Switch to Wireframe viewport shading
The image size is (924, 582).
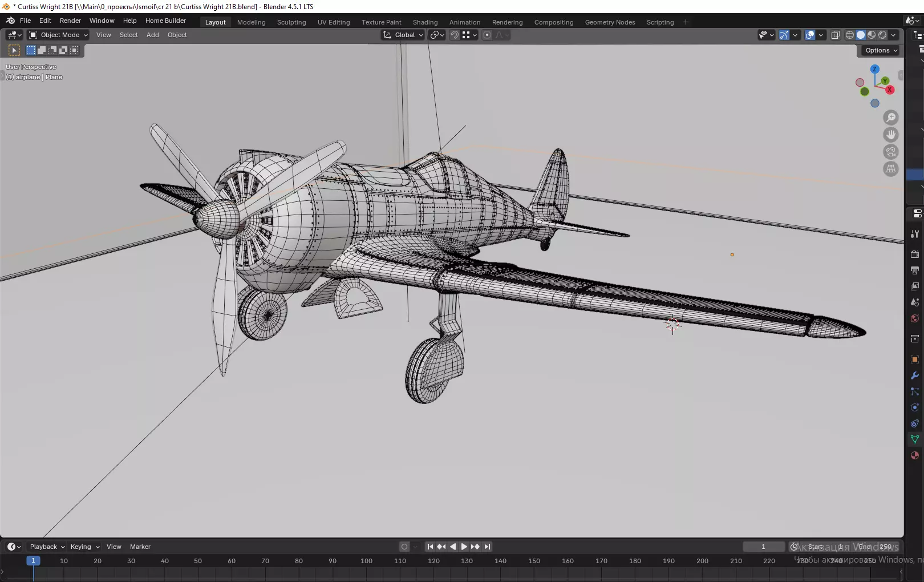pyautogui.click(x=850, y=35)
